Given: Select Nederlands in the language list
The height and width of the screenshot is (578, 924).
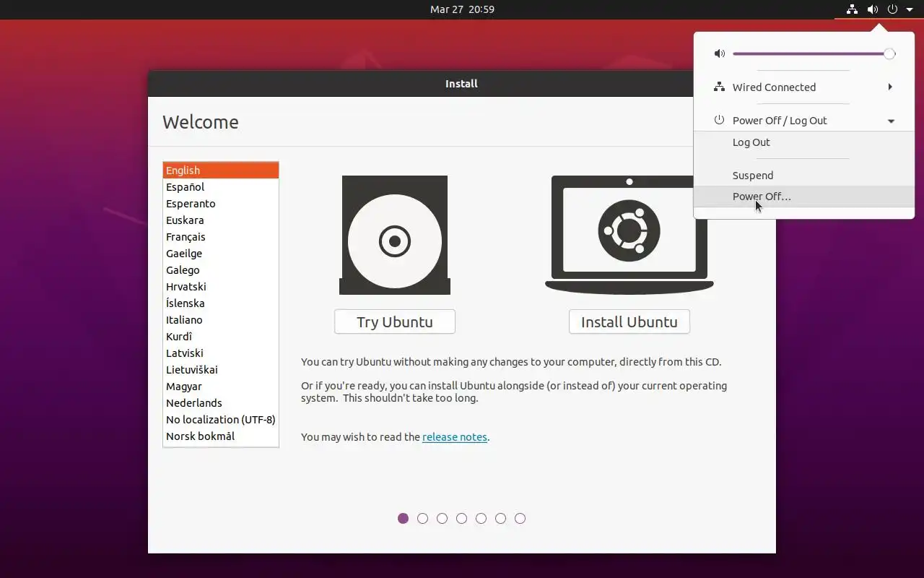Looking at the screenshot, I should pyautogui.click(x=221, y=403).
